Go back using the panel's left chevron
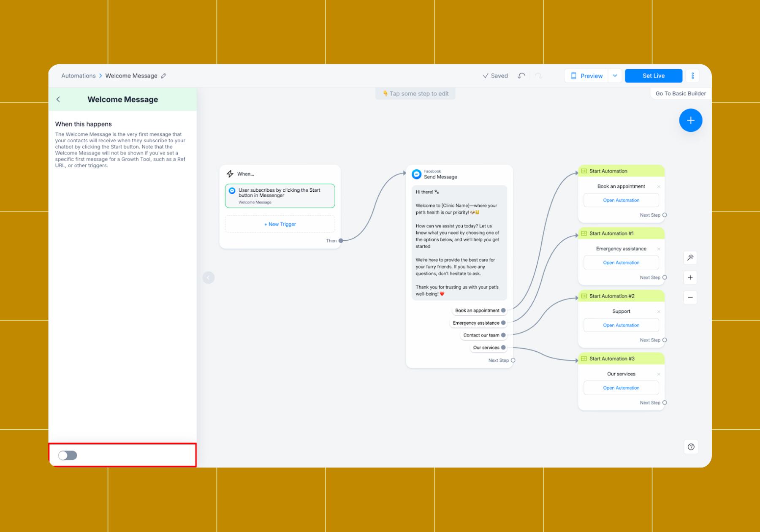 tap(58, 99)
